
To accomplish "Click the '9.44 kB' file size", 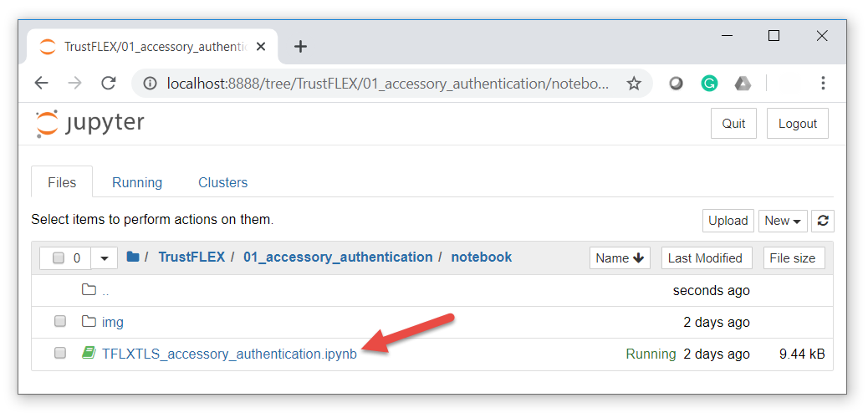I will click(x=802, y=354).
